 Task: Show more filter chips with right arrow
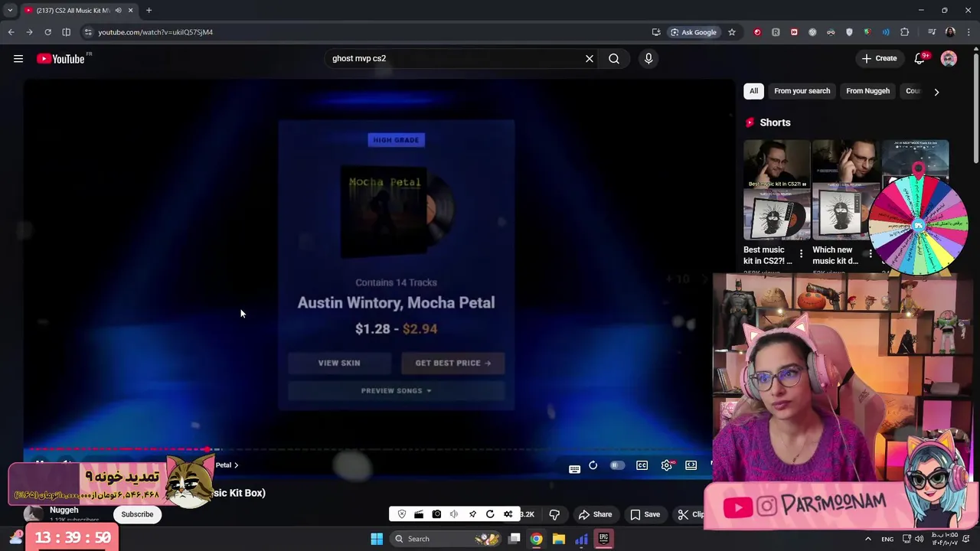pos(936,92)
